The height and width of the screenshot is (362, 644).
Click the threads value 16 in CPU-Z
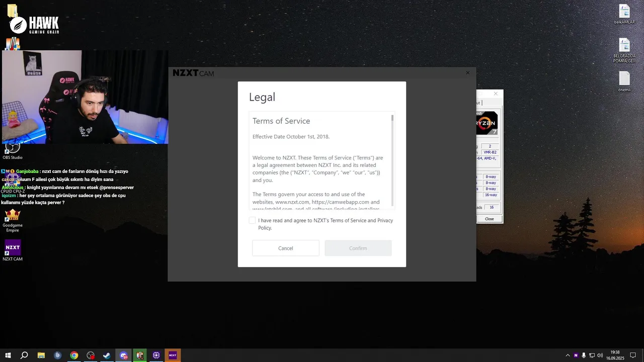point(491,207)
